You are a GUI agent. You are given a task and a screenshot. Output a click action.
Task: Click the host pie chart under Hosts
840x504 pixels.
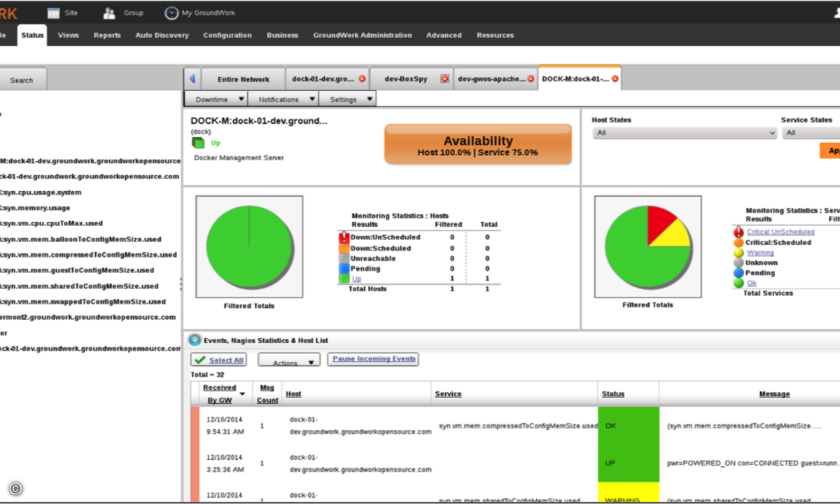[249, 246]
